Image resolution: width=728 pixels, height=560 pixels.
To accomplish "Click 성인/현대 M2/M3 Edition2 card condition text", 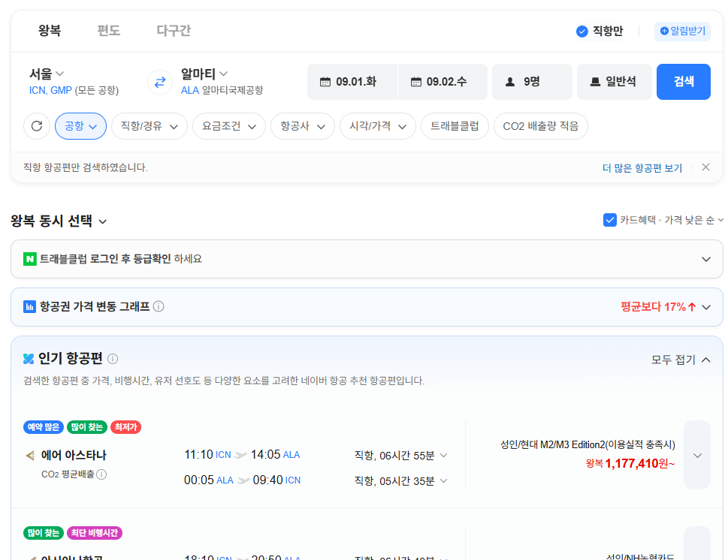I will (588, 444).
